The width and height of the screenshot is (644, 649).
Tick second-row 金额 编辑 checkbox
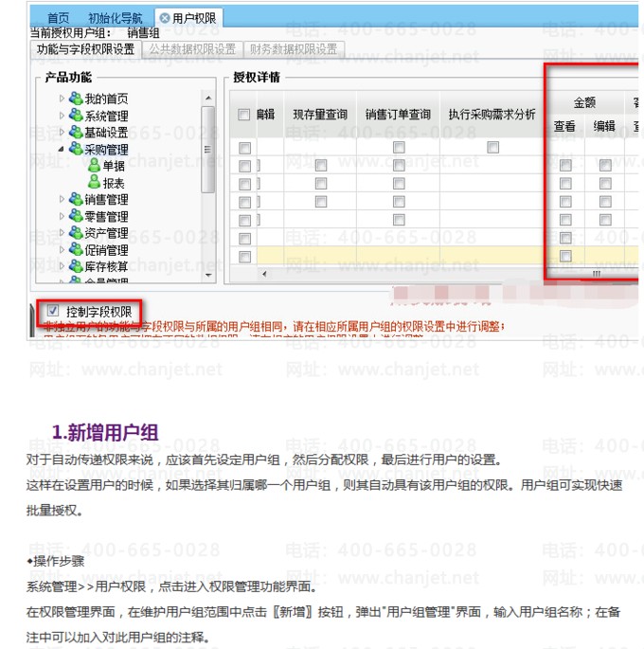[605, 166]
